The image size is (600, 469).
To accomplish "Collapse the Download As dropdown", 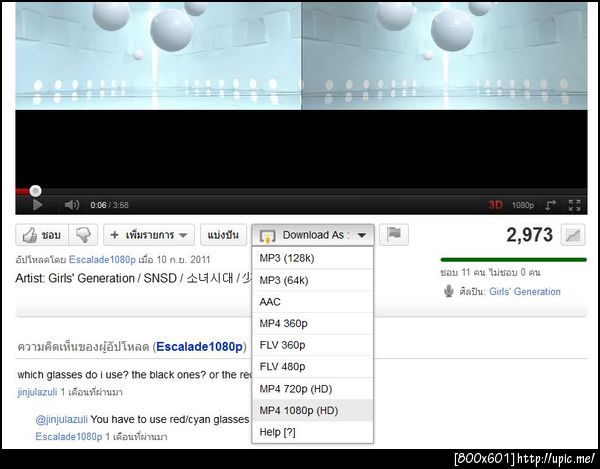I will 313,235.
